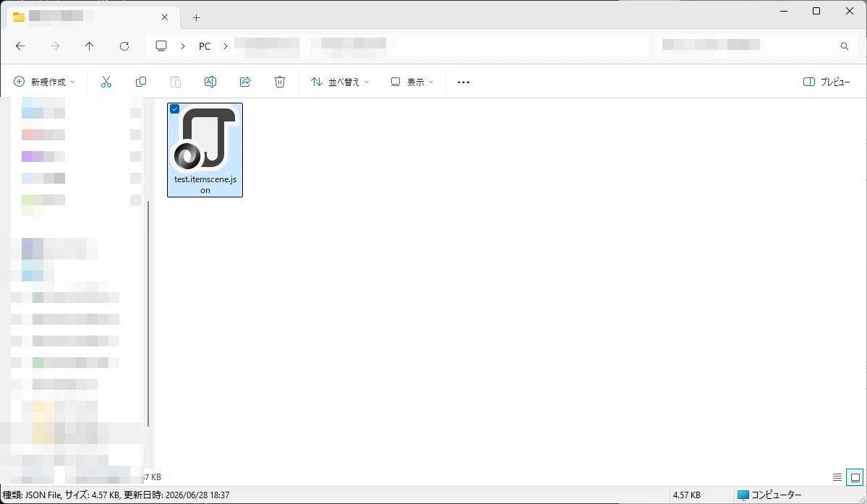Click PC in the address breadcrumb
867x504 pixels.
[205, 46]
